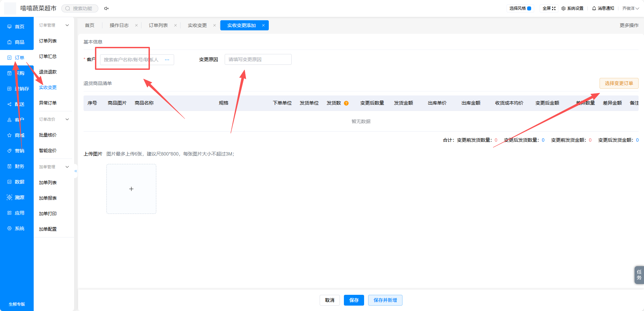Click the 取消 button
Screen dimensions: 644x311
pyautogui.click(x=329, y=300)
